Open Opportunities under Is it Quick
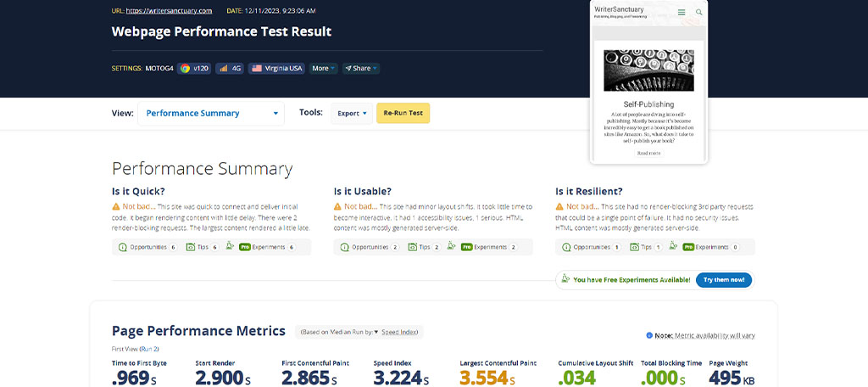 [147, 247]
